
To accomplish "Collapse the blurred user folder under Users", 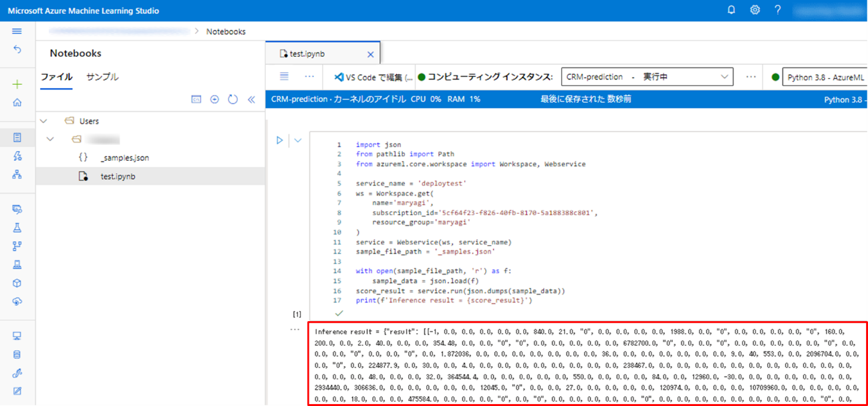I will [x=50, y=140].
